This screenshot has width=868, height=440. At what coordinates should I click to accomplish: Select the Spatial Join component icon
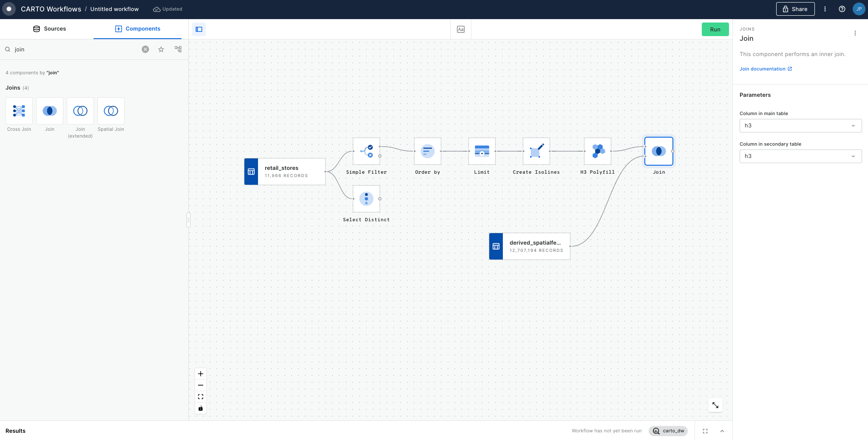click(x=111, y=111)
